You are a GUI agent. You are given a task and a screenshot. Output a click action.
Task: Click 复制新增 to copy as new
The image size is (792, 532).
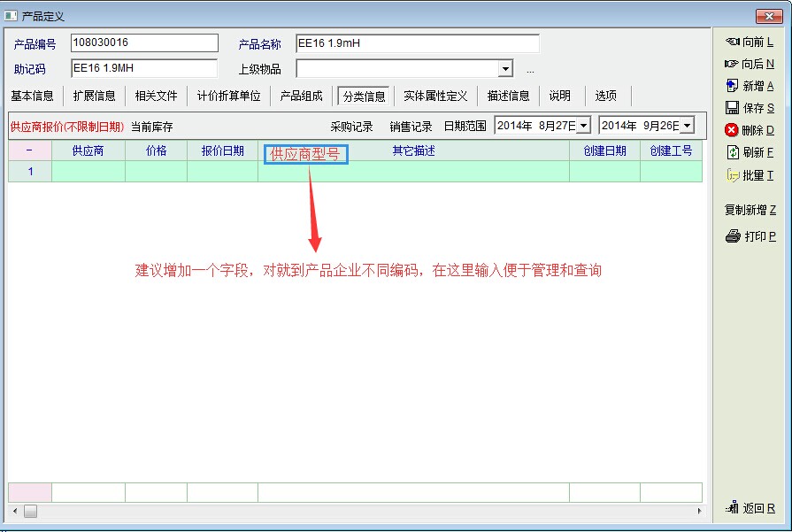[x=750, y=210]
